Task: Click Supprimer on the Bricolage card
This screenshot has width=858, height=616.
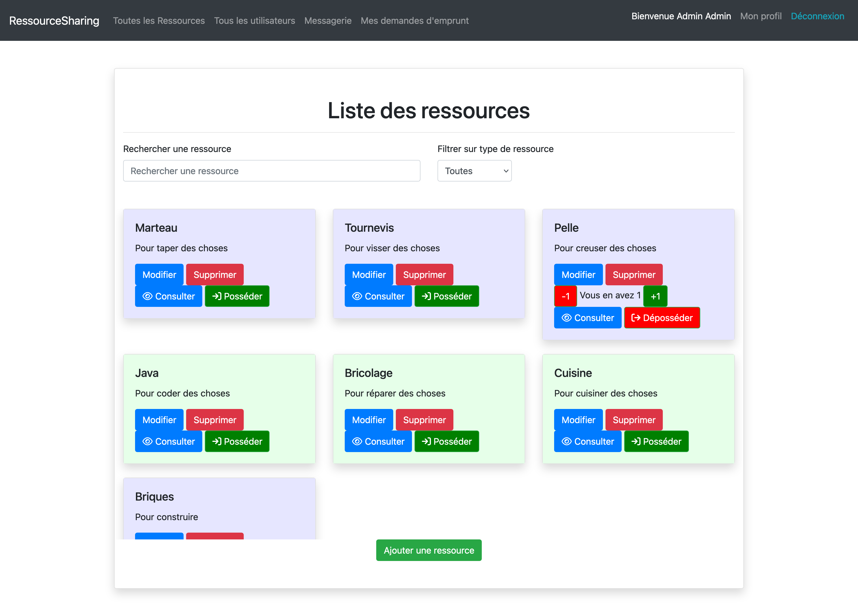Action: point(424,420)
